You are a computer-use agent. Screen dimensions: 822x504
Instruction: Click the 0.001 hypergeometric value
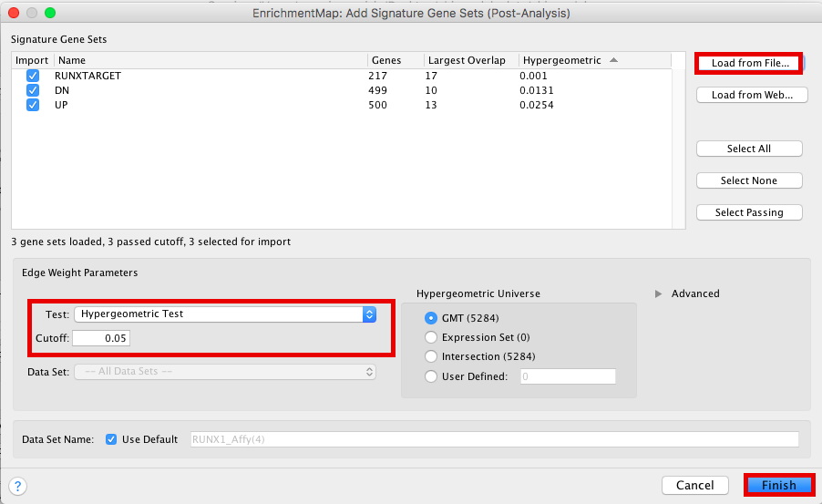click(x=533, y=76)
